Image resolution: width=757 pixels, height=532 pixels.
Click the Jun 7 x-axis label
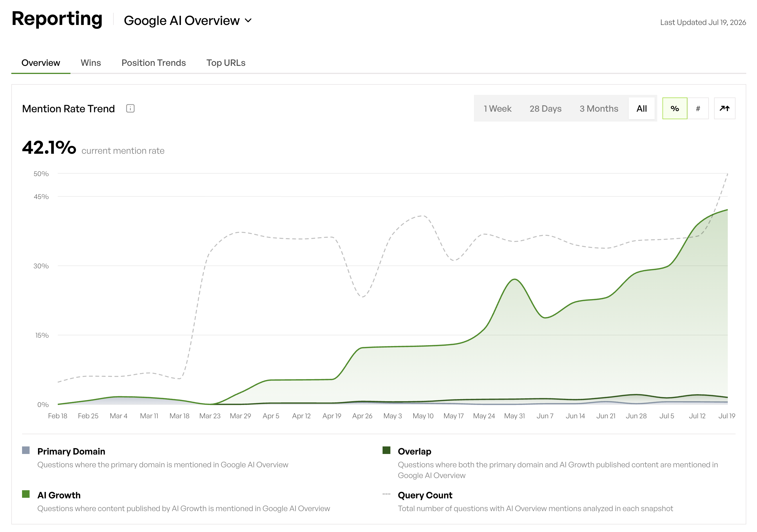coord(545,416)
